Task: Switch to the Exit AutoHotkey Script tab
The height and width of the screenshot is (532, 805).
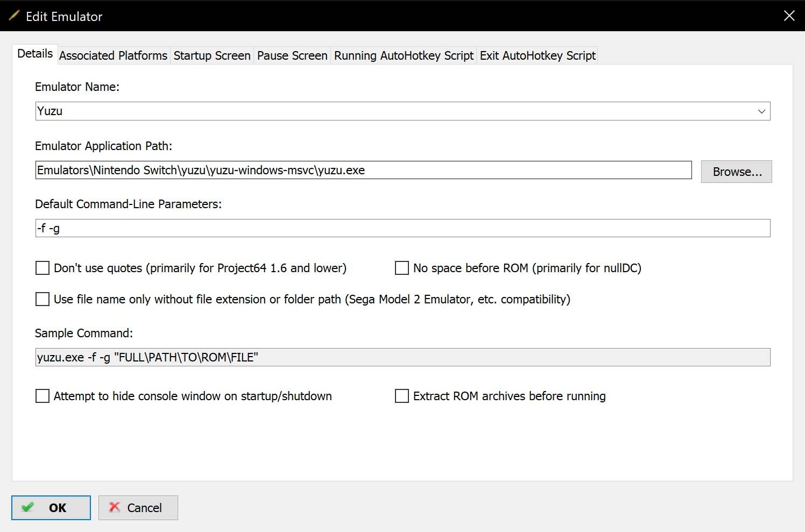Action: click(x=538, y=55)
